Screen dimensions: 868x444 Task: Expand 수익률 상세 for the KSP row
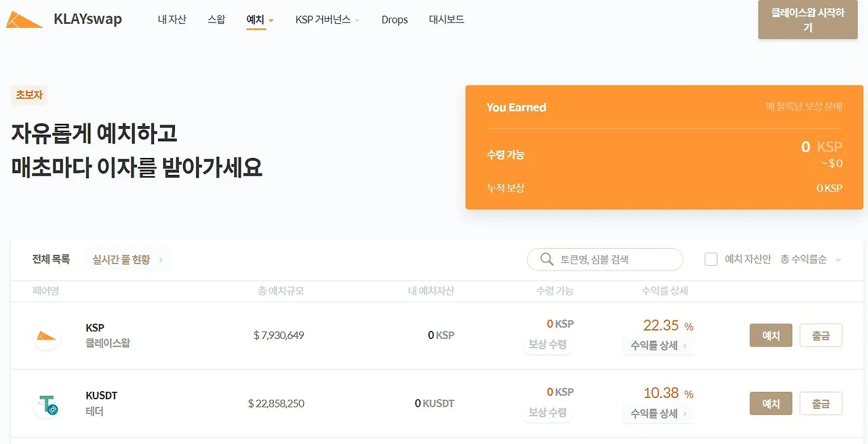tap(658, 345)
